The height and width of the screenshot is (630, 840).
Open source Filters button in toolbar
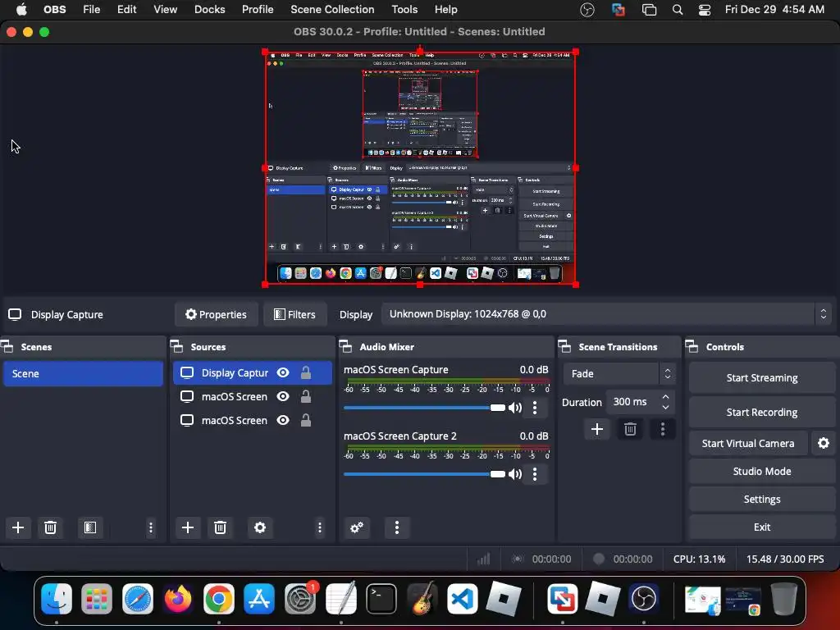tap(294, 314)
